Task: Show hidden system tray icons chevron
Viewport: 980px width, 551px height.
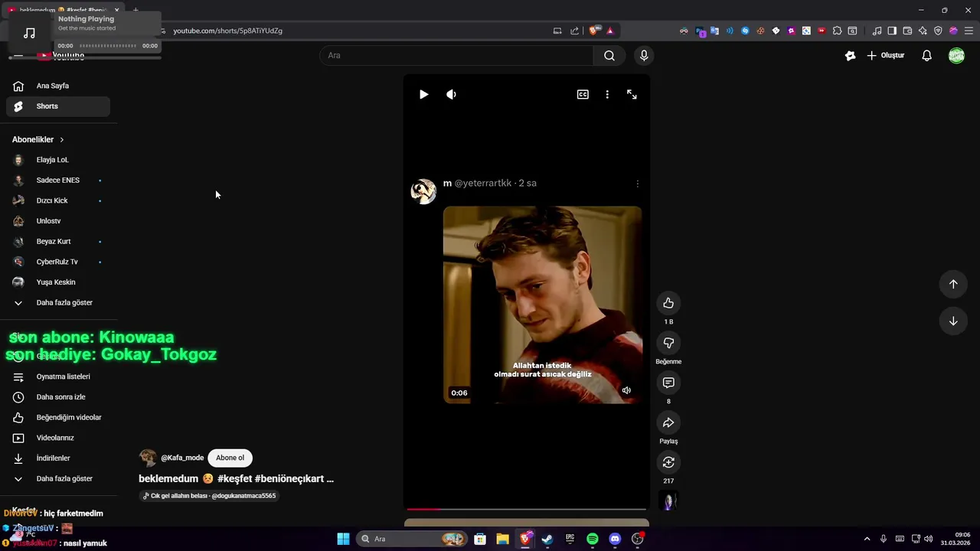Action: click(867, 539)
